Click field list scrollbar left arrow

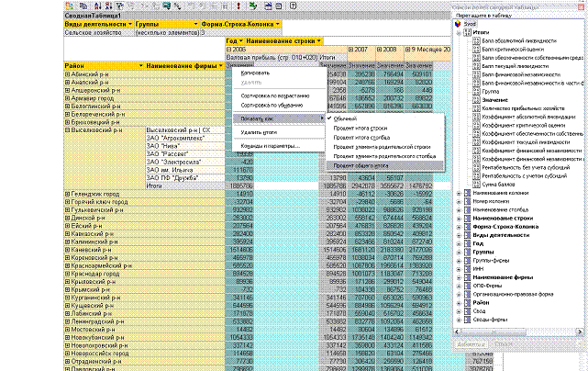click(x=457, y=332)
